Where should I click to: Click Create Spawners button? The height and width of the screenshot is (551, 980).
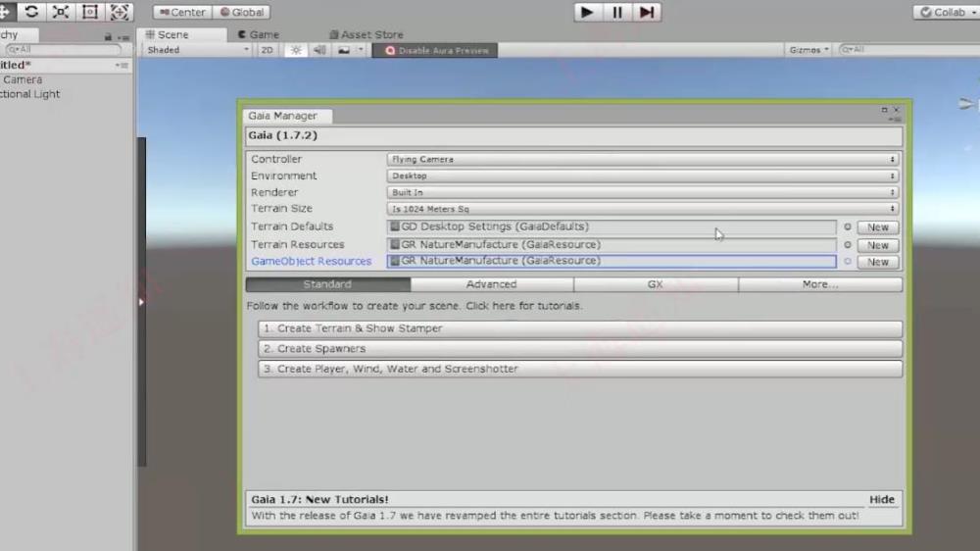pyautogui.click(x=580, y=348)
